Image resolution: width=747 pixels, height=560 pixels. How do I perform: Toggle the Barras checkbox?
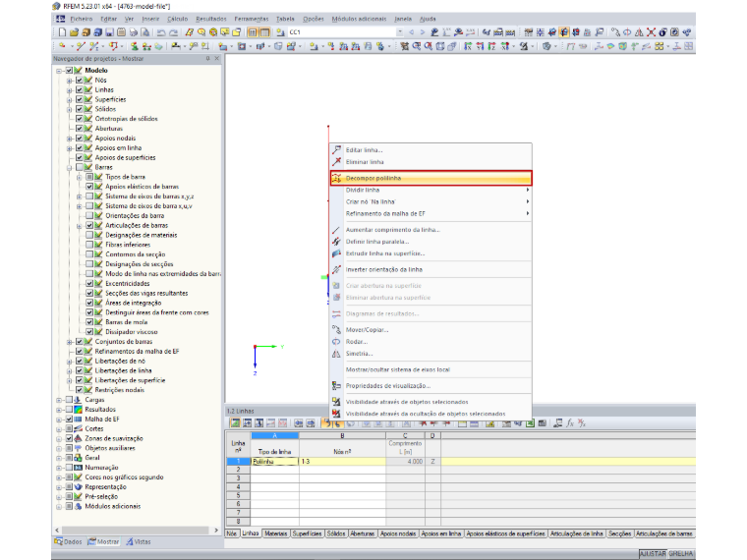tap(79, 167)
